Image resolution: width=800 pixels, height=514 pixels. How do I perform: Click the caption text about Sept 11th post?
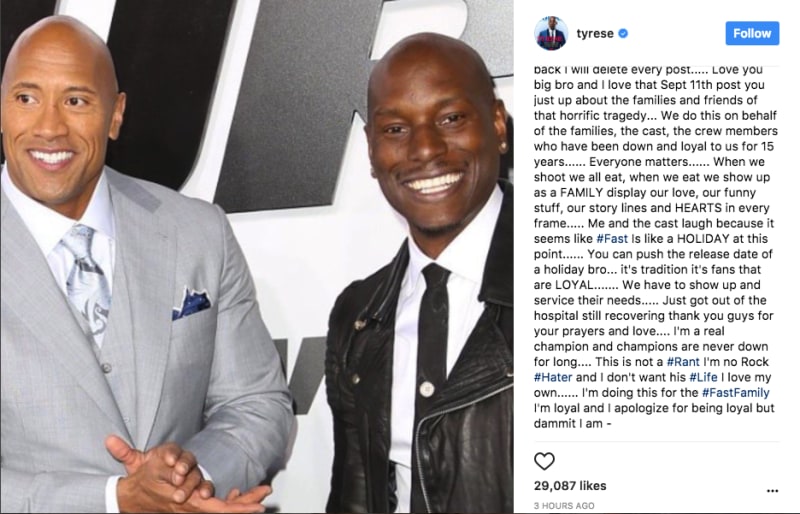[649, 84]
